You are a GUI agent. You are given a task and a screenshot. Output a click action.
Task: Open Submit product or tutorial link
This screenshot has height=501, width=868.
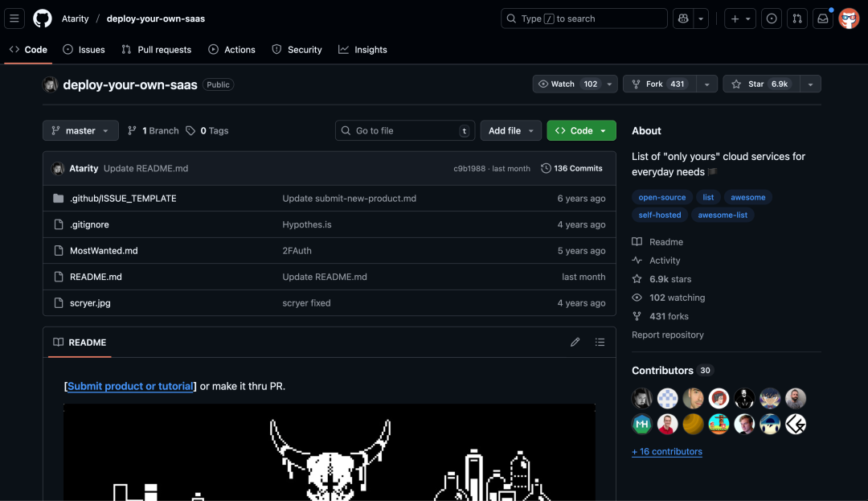[x=130, y=386]
